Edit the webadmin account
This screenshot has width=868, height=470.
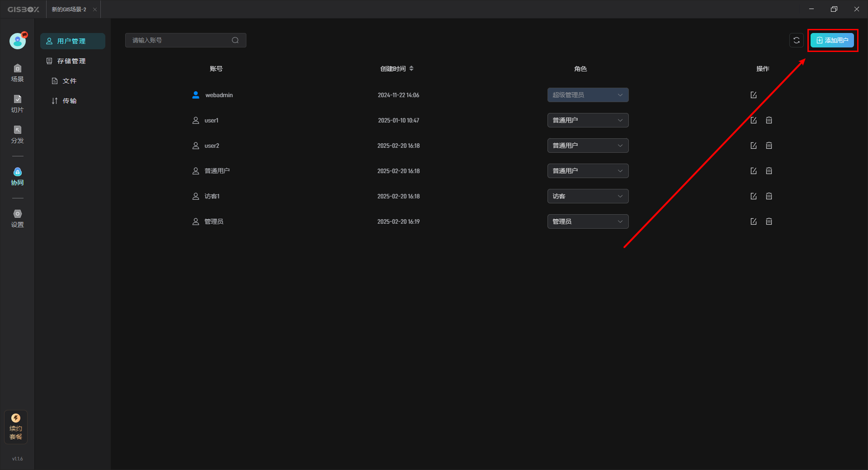(x=754, y=95)
